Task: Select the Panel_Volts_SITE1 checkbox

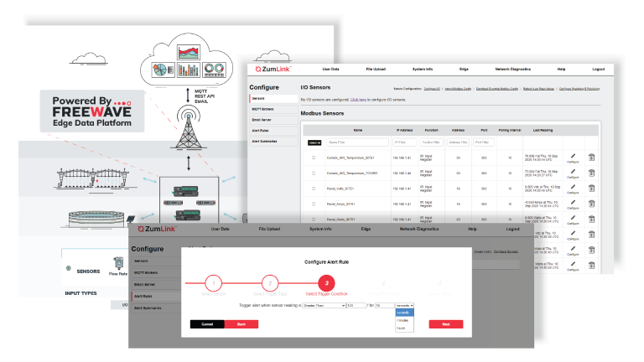Action: point(314,189)
